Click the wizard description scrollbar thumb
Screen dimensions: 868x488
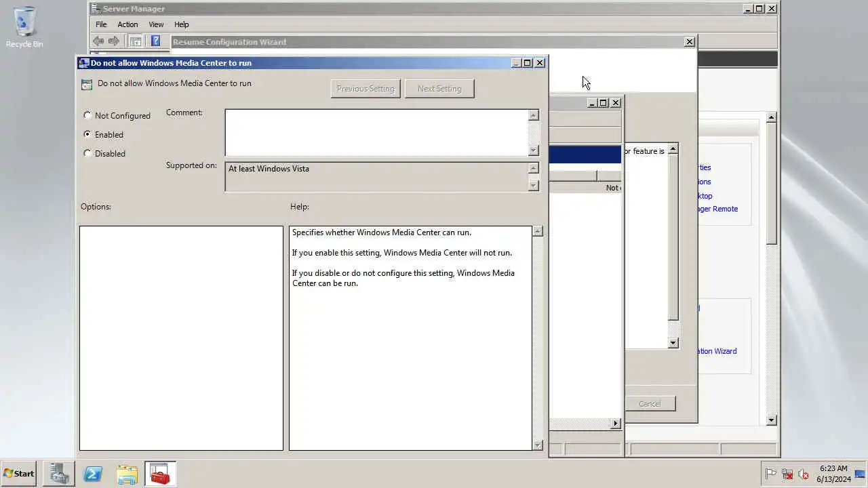point(673,237)
